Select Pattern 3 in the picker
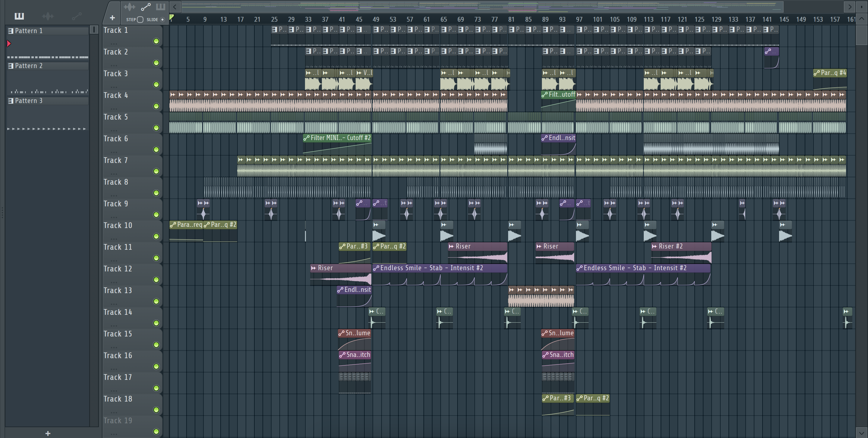 tap(48, 101)
